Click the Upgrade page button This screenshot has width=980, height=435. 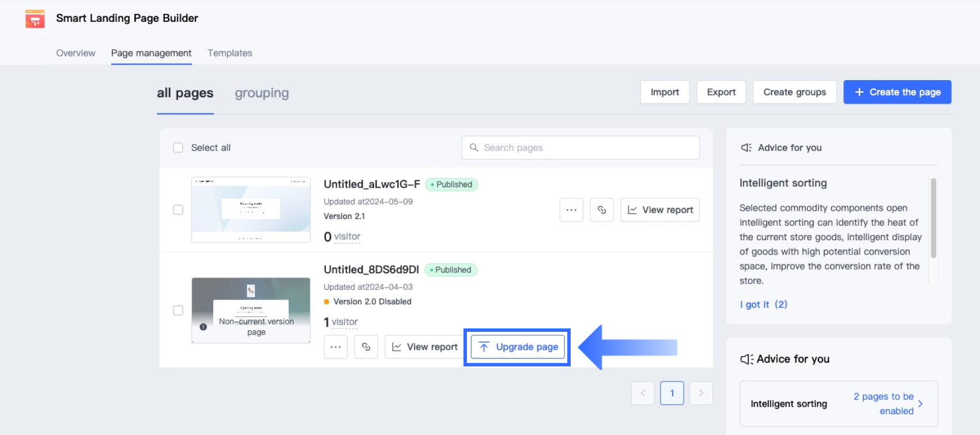(x=518, y=347)
